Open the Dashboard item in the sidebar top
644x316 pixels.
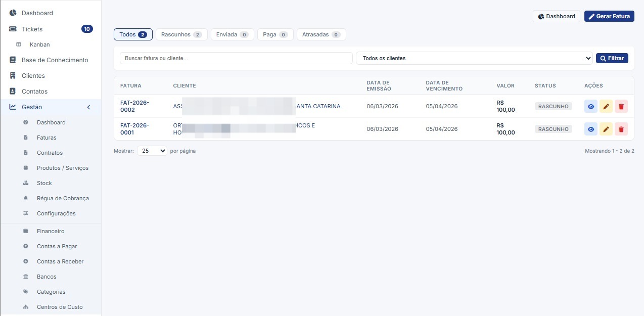(x=51, y=13)
